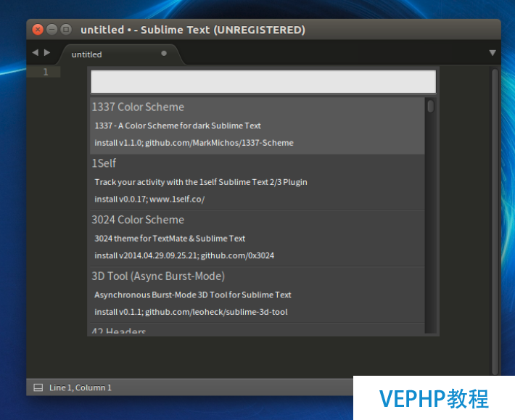Open the tab list dropdown arrow
This screenshot has width=515, height=420.
point(493,53)
